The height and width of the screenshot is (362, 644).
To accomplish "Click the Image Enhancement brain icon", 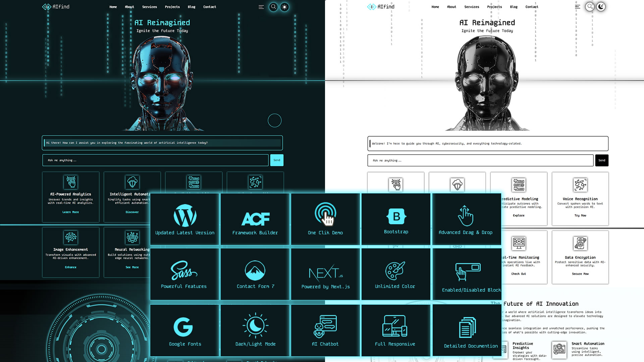I will click(71, 237).
